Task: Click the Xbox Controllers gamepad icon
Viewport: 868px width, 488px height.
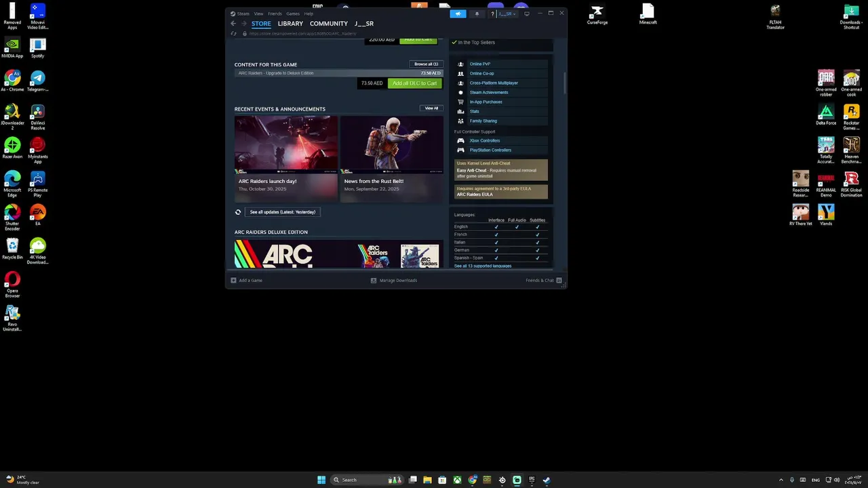Action: (461, 140)
